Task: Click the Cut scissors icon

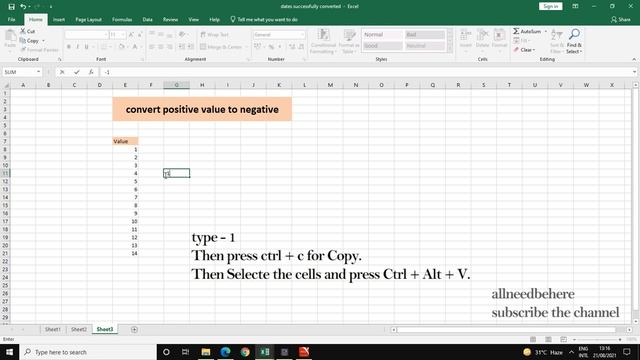Action: click(23, 31)
